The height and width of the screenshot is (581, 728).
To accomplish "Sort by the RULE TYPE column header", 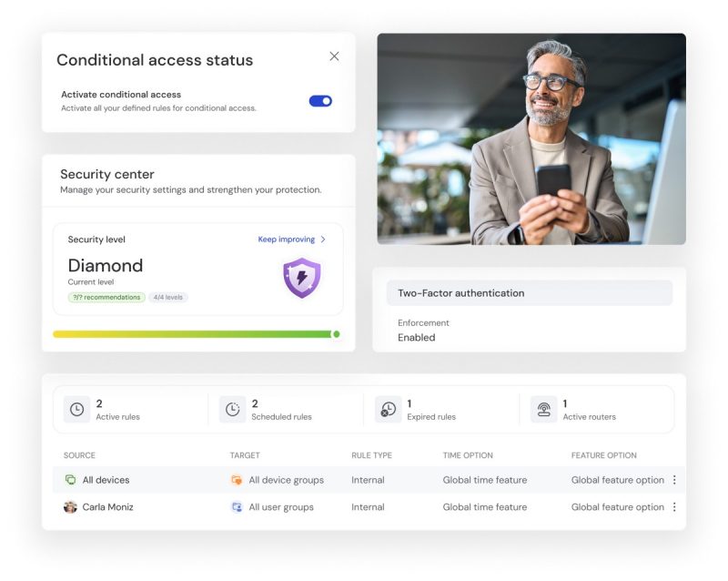I will 371,455.
